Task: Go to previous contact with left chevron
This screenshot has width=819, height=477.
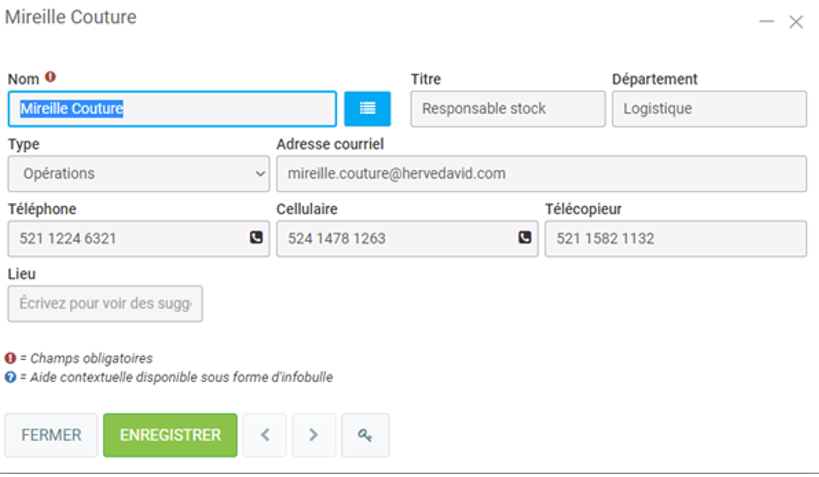Action: tap(265, 435)
